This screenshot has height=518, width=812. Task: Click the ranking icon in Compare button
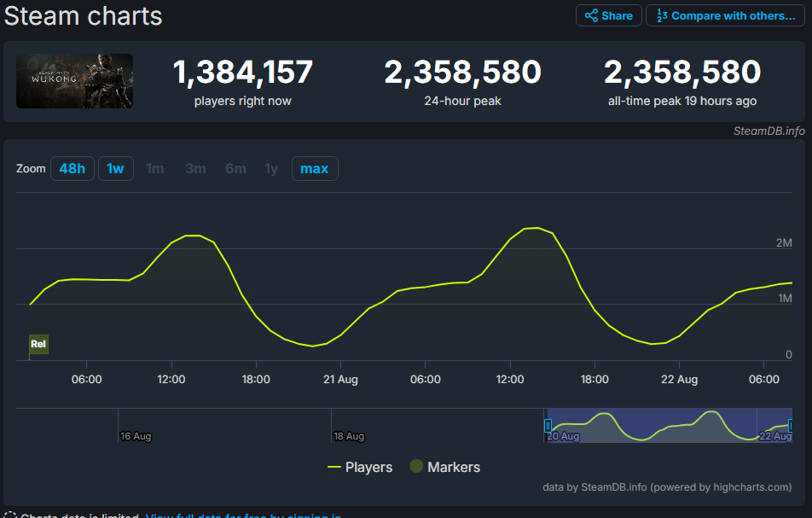[x=662, y=15]
